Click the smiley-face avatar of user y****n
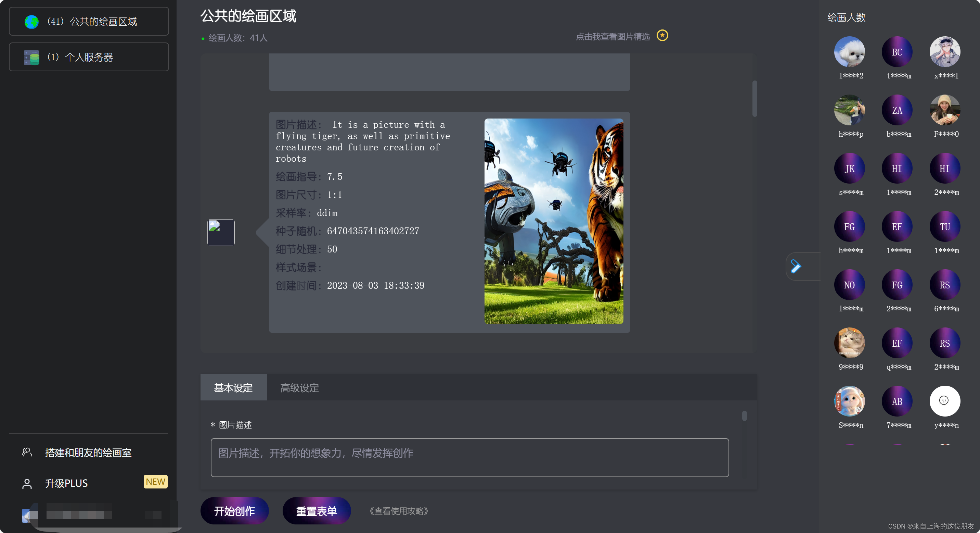 [945, 401]
